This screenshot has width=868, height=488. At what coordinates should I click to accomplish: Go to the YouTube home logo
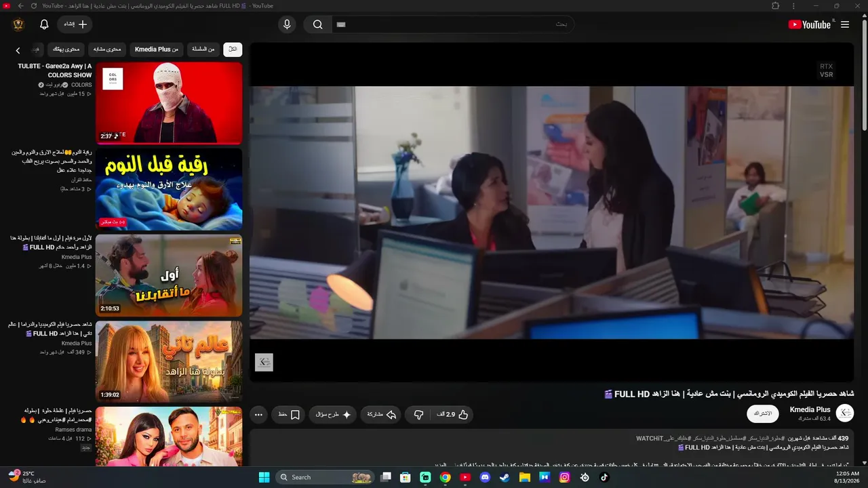(x=810, y=24)
